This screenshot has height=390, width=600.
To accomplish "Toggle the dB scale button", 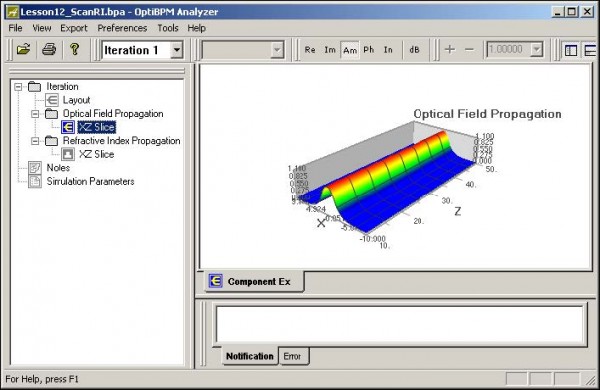I will (x=414, y=50).
